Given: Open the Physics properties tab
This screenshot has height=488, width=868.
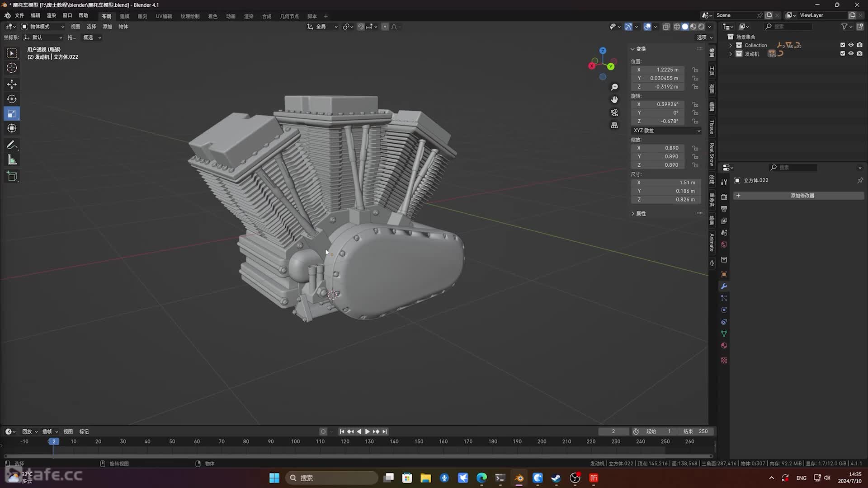Looking at the screenshot, I should coord(724,310).
